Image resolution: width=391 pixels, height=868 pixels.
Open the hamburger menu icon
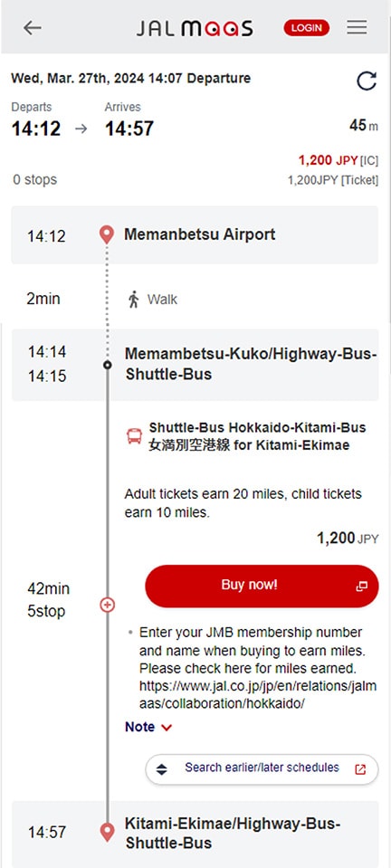click(358, 27)
